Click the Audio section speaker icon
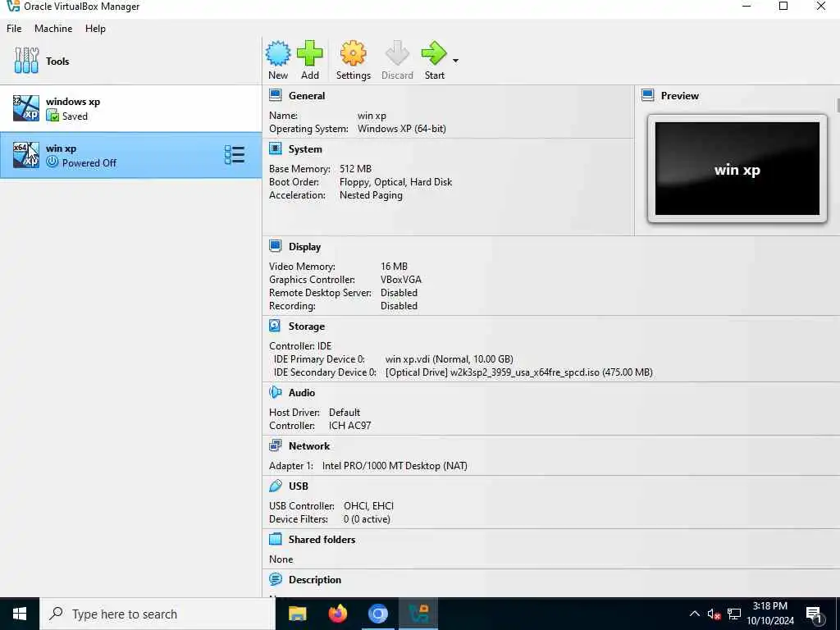The image size is (840, 630). point(276,393)
